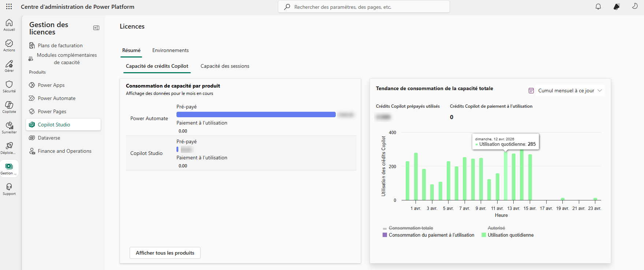The width and height of the screenshot is (644, 270).
Task: Open the Surveiller section icon
Action: pyautogui.click(x=9, y=127)
